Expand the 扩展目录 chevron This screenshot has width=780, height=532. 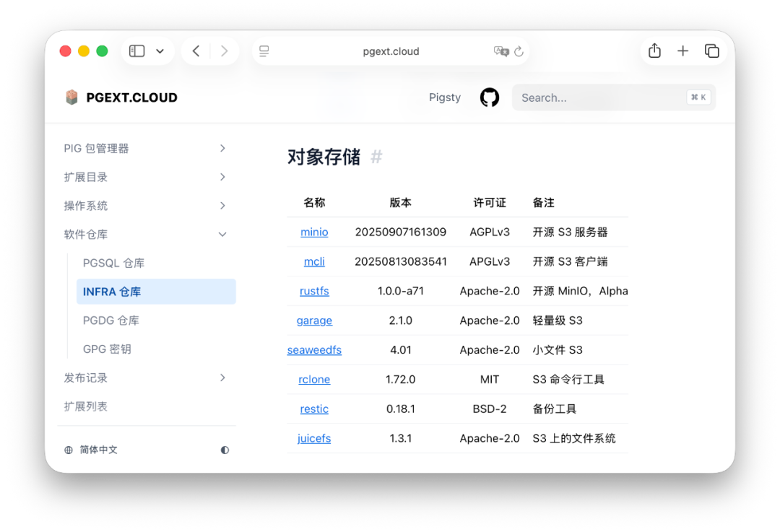coord(222,177)
